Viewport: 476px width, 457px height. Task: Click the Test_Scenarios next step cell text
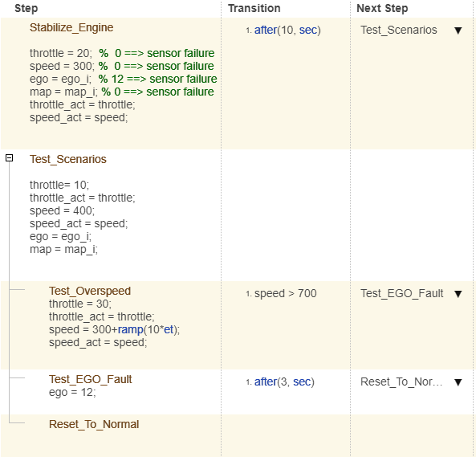(399, 30)
